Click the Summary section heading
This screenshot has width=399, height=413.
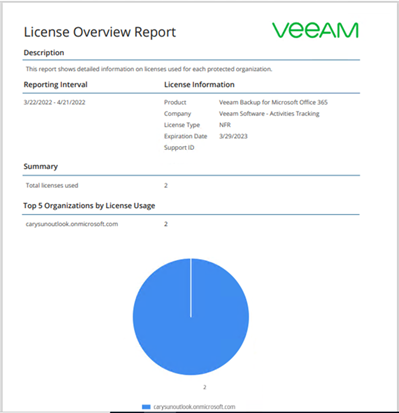coord(41,166)
